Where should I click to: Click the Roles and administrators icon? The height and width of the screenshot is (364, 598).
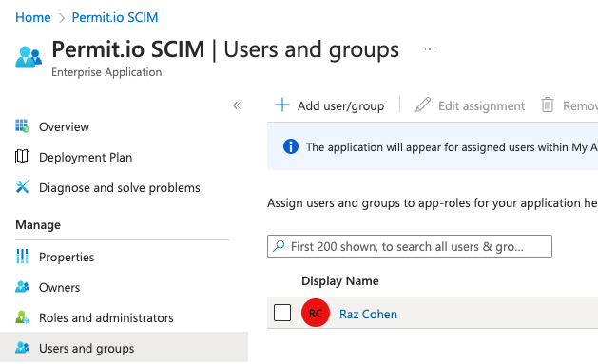22,317
